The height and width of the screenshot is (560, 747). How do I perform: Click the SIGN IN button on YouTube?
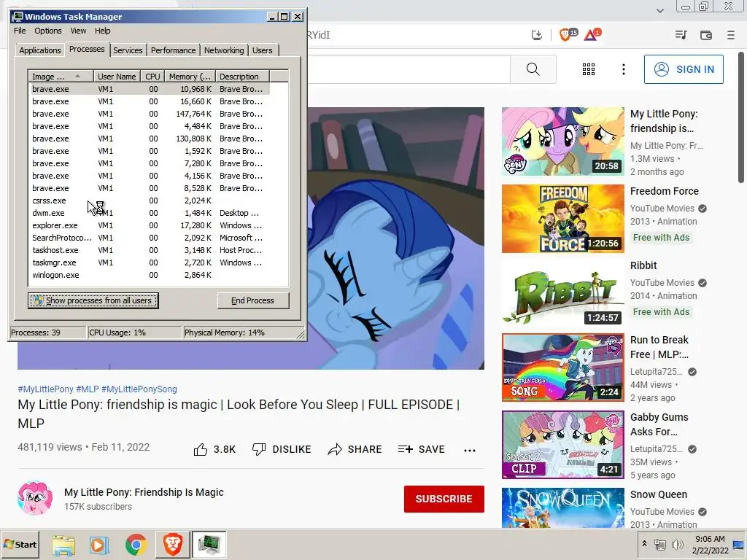pyautogui.click(x=684, y=69)
